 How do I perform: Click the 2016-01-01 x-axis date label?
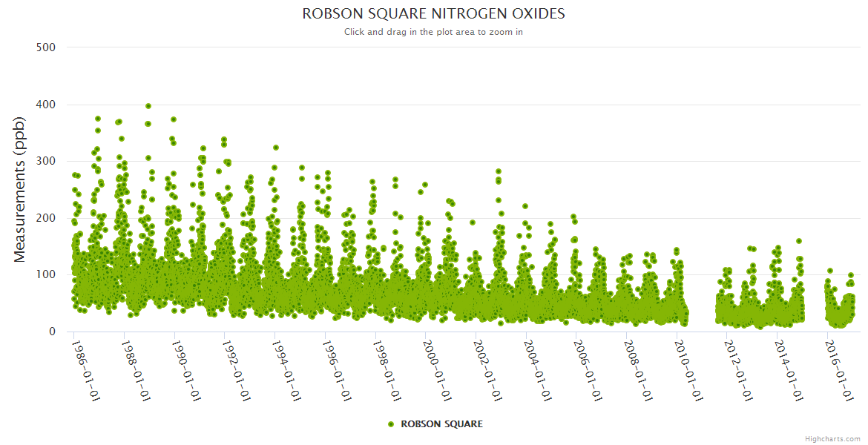tap(838, 371)
